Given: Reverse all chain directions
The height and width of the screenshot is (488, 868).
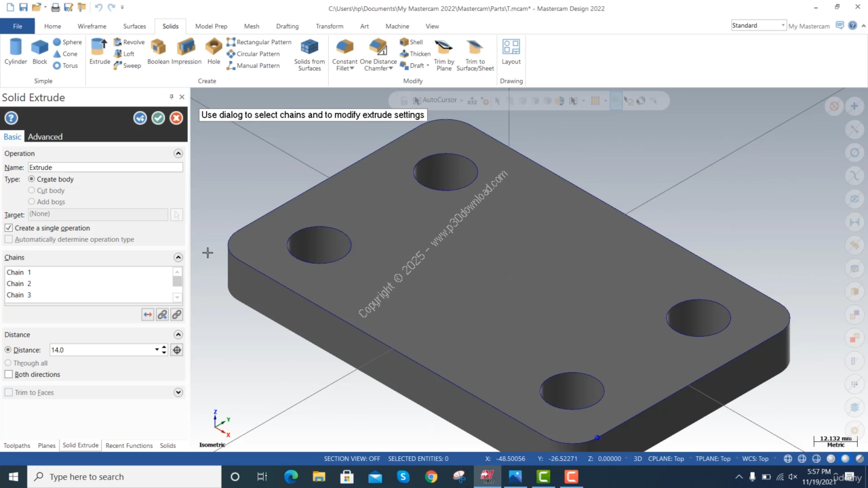Looking at the screenshot, I should coord(148,314).
